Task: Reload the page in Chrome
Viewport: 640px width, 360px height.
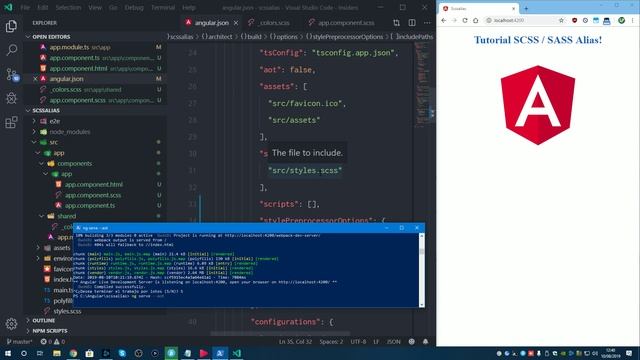Action: coord(465,20)
